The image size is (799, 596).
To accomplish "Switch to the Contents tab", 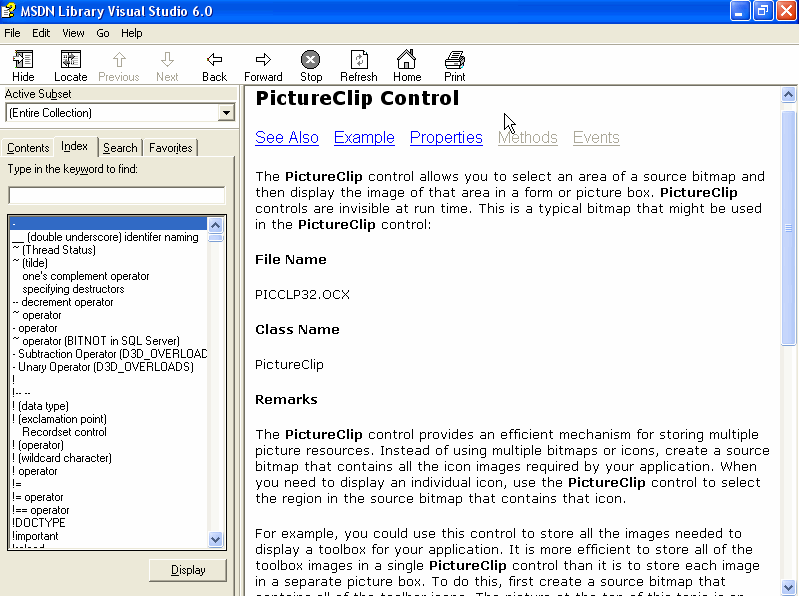I will pyautogui.click(x=28, y=148).
